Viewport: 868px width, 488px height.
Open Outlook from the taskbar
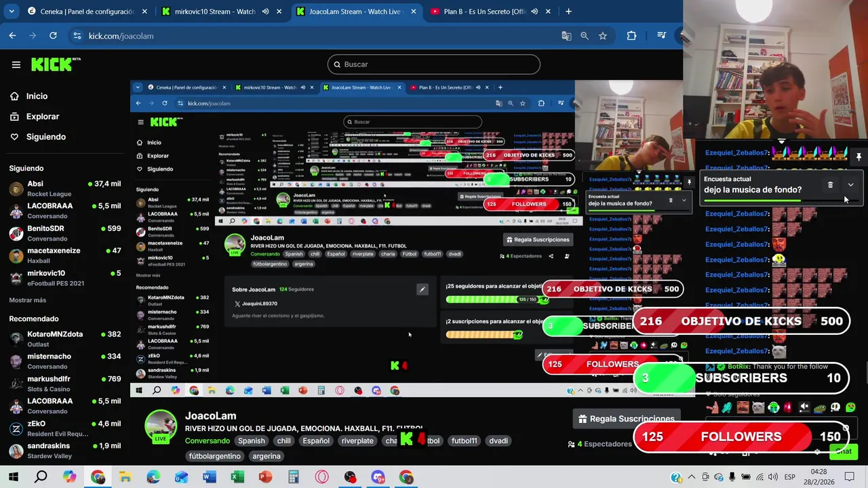pyautogui.click(x=181, y=477)
